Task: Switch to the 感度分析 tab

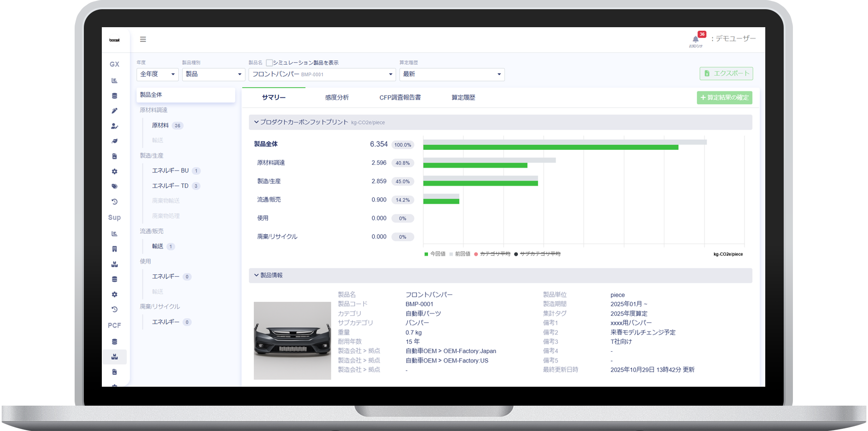Action: (337, 98)
